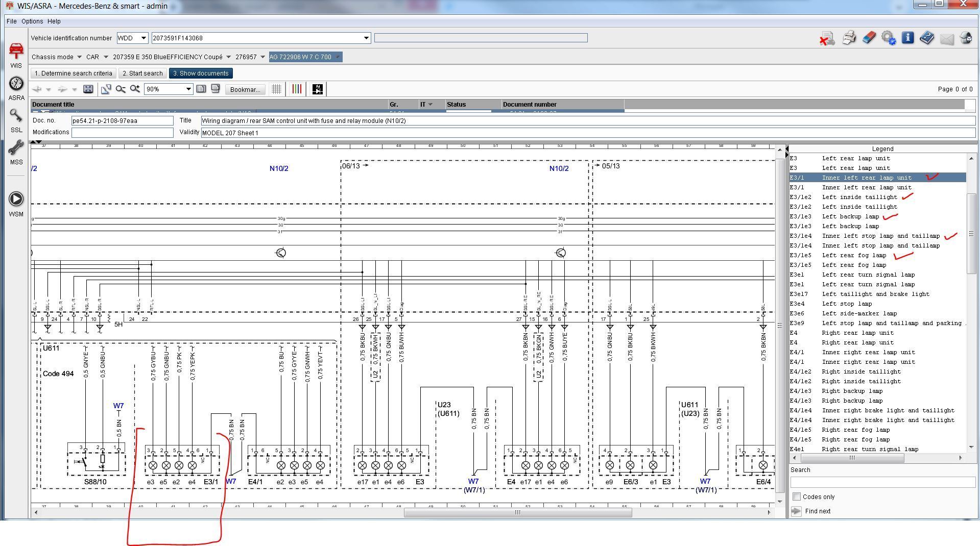Switch to Determine search criteria tab
The width and height of the screenshot is (980, 546).
coord(74,73)
